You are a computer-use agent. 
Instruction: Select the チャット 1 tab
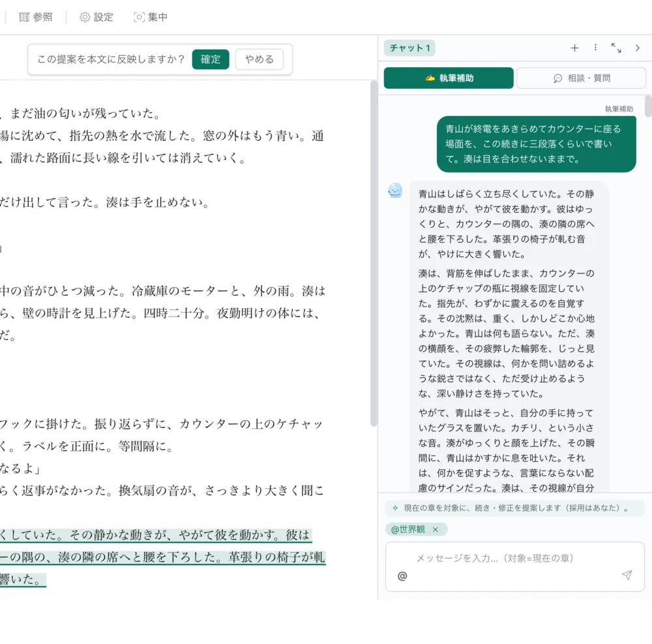[409, 48]
